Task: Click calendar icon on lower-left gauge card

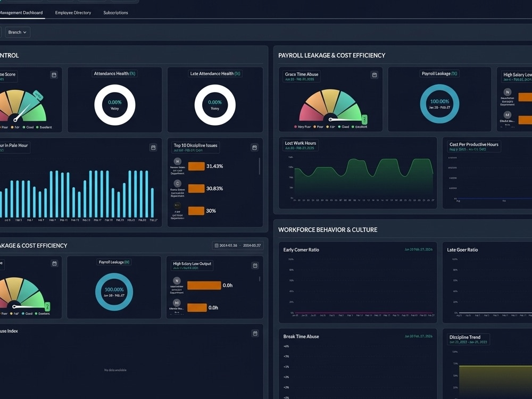Action: [55, 264]
